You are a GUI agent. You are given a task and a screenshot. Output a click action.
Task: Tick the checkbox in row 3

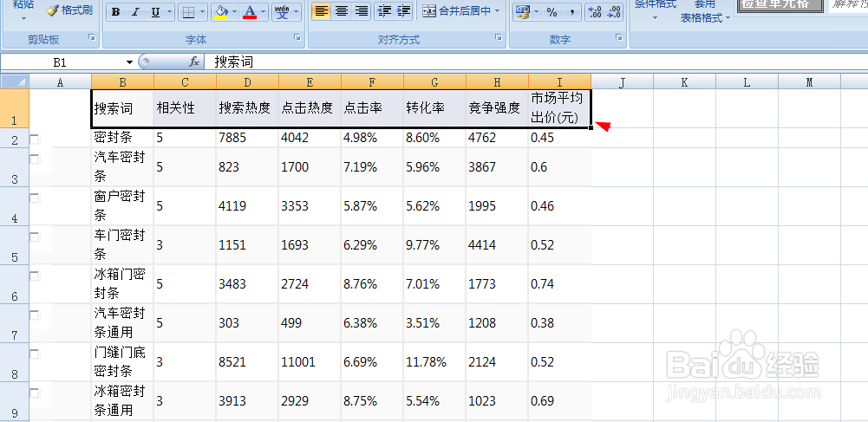point(35,159)
